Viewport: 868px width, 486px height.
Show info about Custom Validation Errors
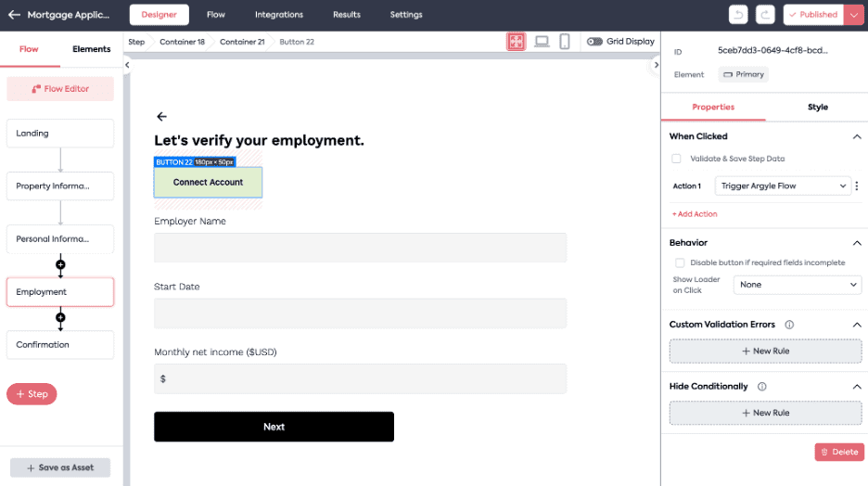click(789, 325)
